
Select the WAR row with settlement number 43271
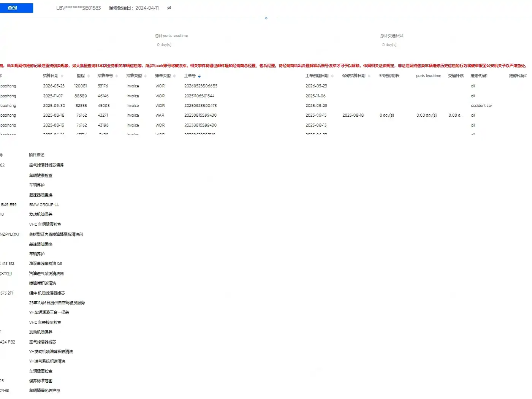[266, 116]
